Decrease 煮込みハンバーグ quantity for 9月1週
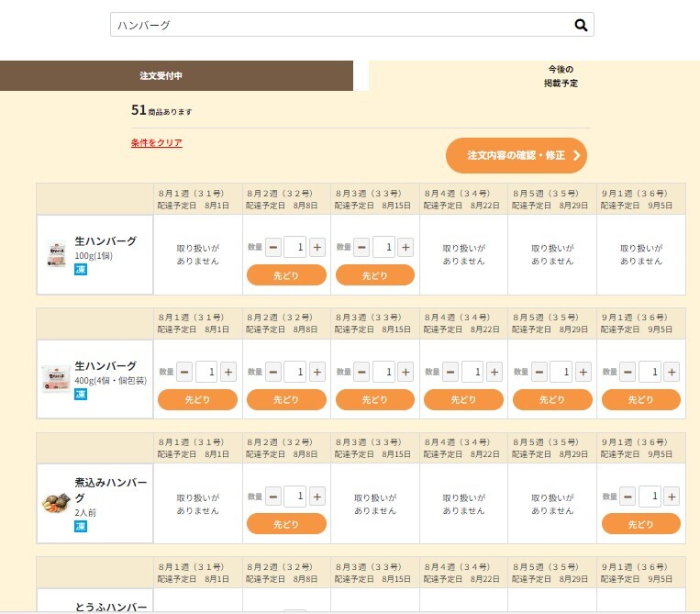The width and height of the screenshot is (700, 614). click(x=628, y=497)
